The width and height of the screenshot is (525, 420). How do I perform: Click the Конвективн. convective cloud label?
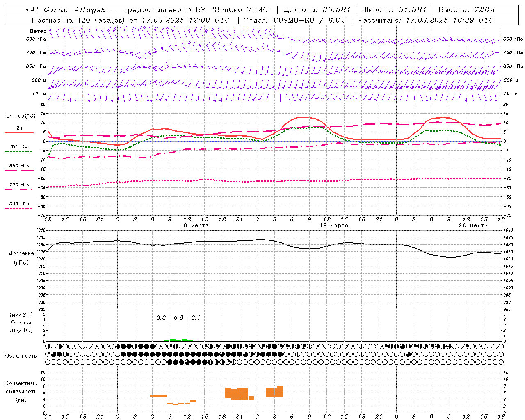tap(21, 383)
